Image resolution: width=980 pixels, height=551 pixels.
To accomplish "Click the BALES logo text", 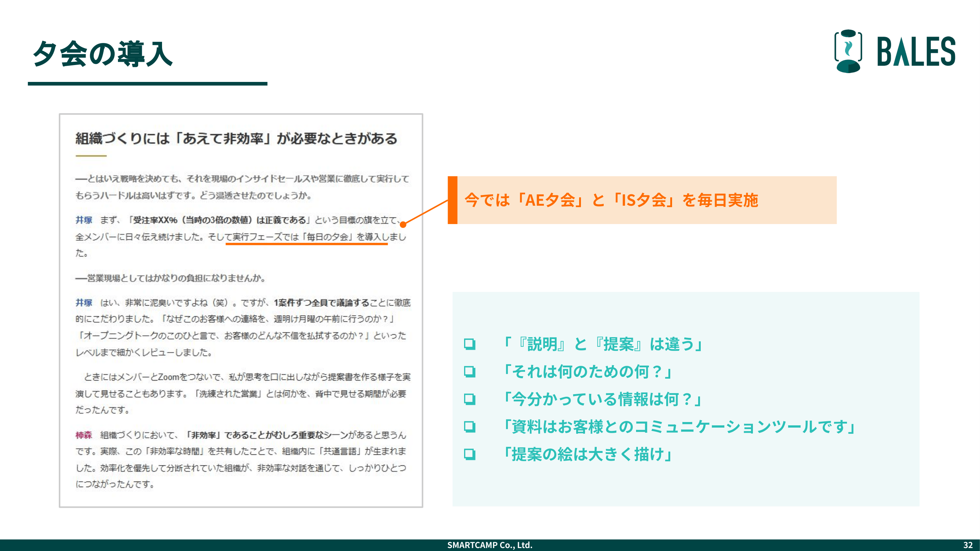I will tap(916, 52).
